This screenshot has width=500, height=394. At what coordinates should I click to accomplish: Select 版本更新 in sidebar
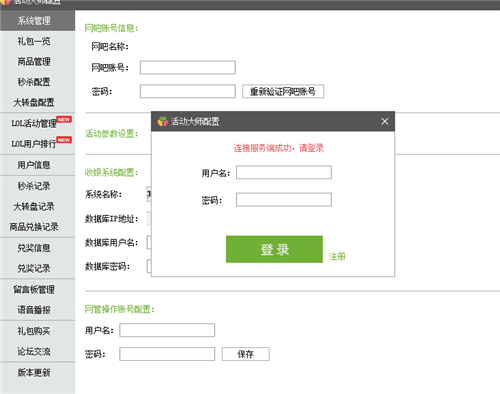click(x=34, y=372)
